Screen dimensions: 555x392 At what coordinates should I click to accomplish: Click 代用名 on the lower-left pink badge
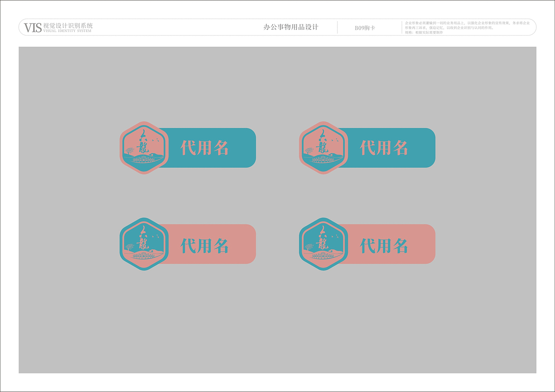coord(205,246)
